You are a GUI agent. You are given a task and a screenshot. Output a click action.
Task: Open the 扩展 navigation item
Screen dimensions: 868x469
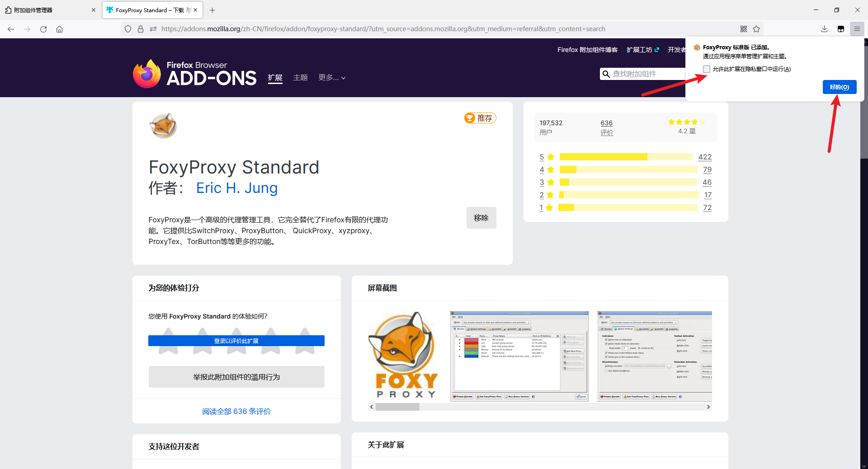point(275,78)
